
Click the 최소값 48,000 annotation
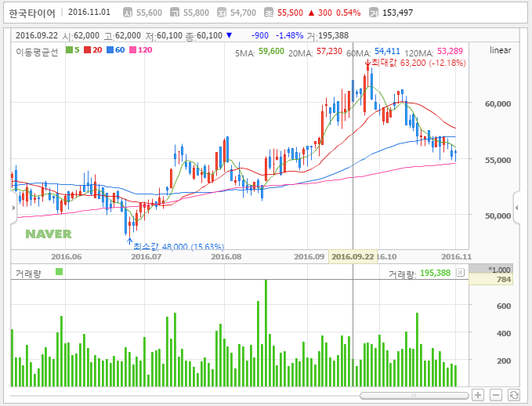[x=179, y=246]
